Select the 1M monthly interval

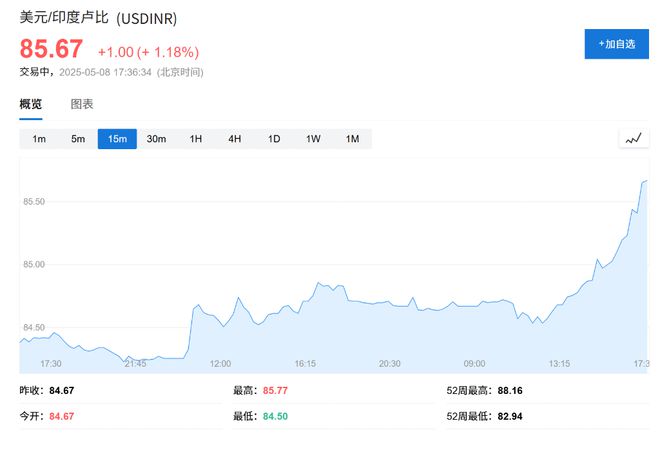(x=352, y=139)
